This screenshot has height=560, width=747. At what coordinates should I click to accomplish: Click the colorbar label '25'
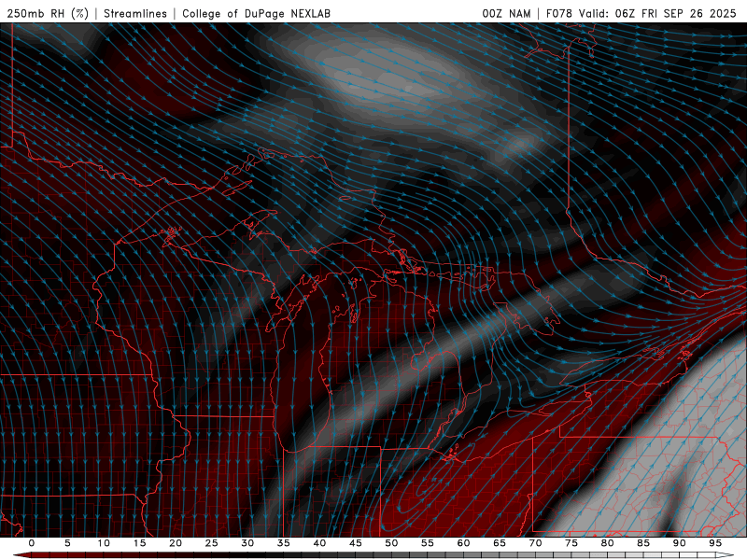click(x=212, y=543)
